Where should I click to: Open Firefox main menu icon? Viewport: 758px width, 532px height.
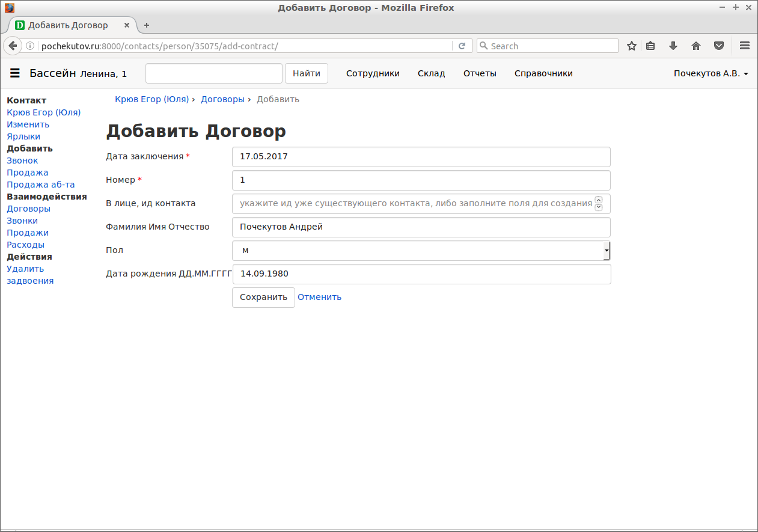click(744, 46)
